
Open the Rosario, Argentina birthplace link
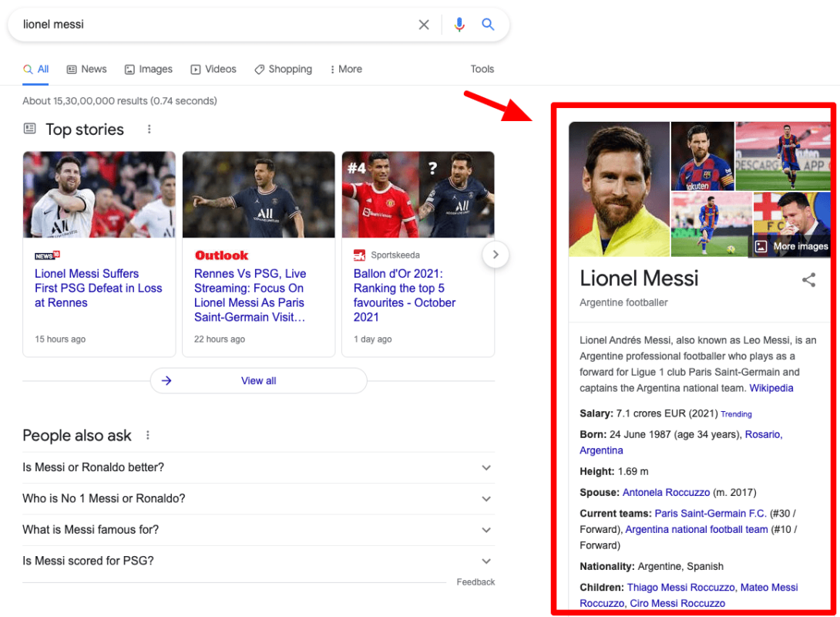681,442
